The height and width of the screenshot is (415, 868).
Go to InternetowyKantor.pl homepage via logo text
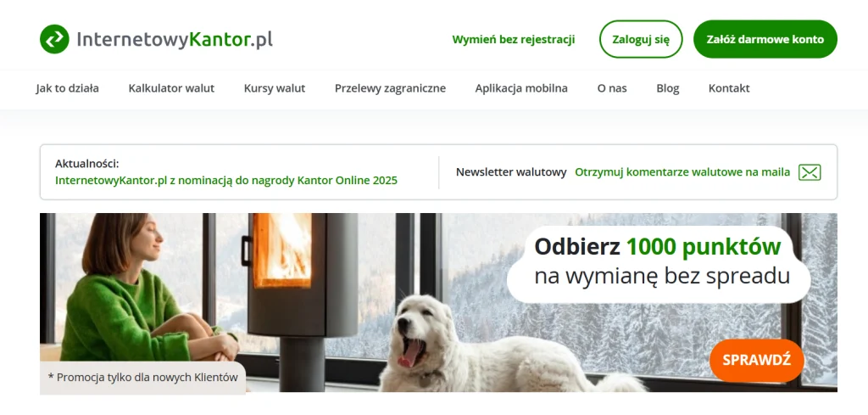175,39
